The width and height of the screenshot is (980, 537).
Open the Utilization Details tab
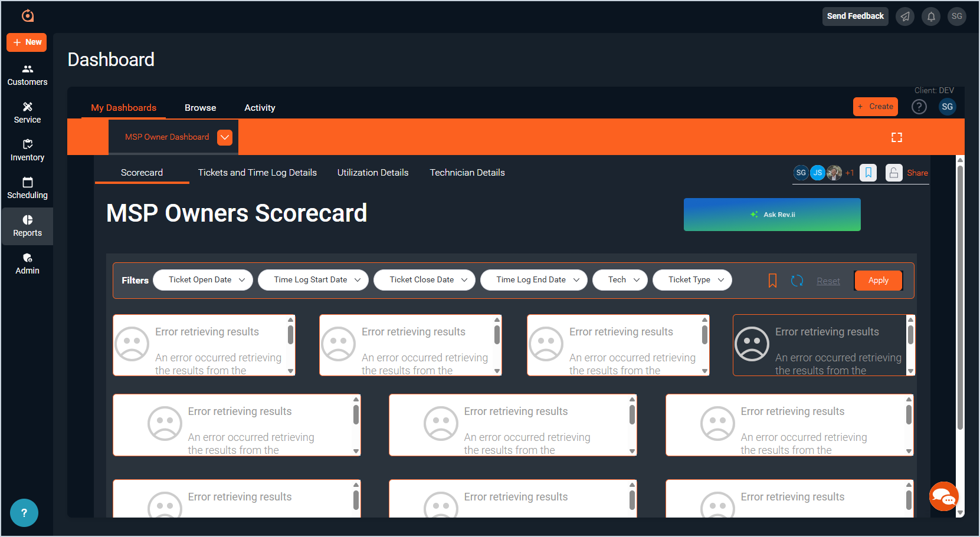pyautogui.click(x=373, y=173)
